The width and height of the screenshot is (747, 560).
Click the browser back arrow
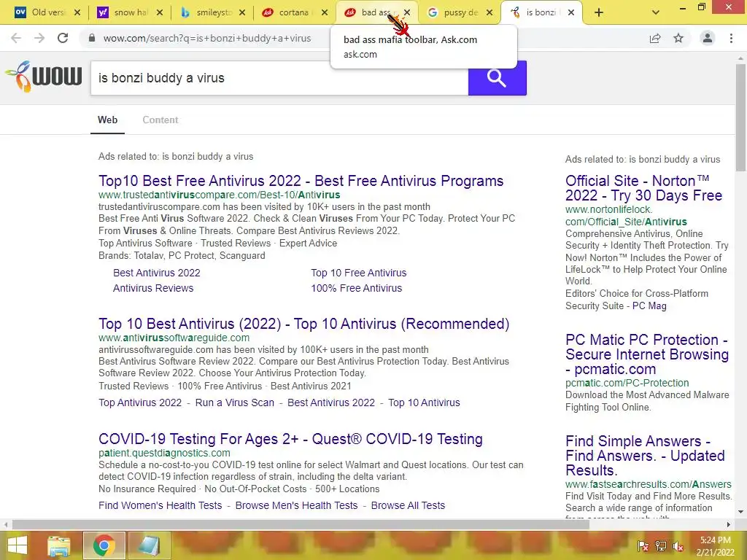click(16, 38)
